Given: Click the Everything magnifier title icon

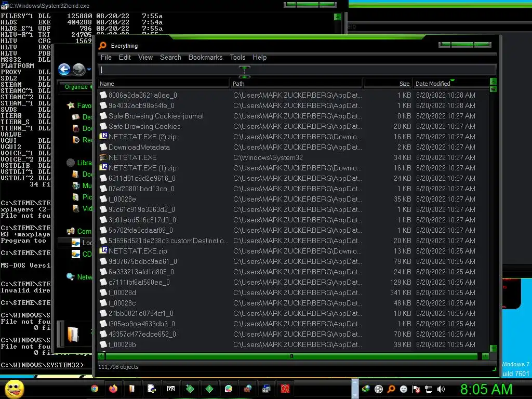Looking at the screenshot, I should [102, 46].
